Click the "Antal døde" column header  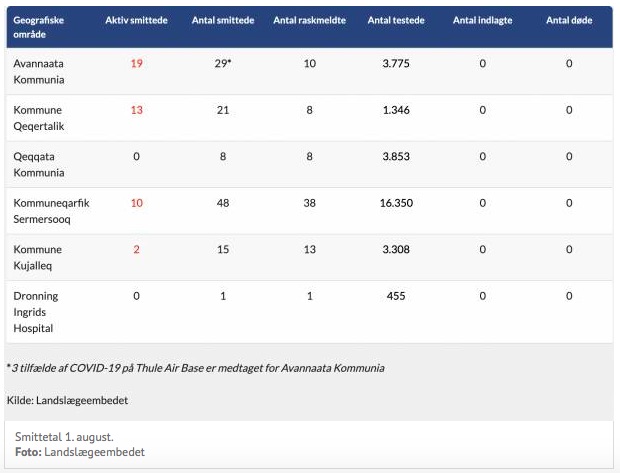[569, 21]
